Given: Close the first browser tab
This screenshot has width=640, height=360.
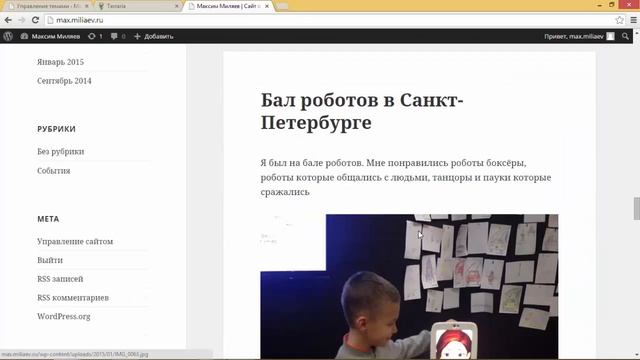Looking at the screenshot, I should [87, 6].
